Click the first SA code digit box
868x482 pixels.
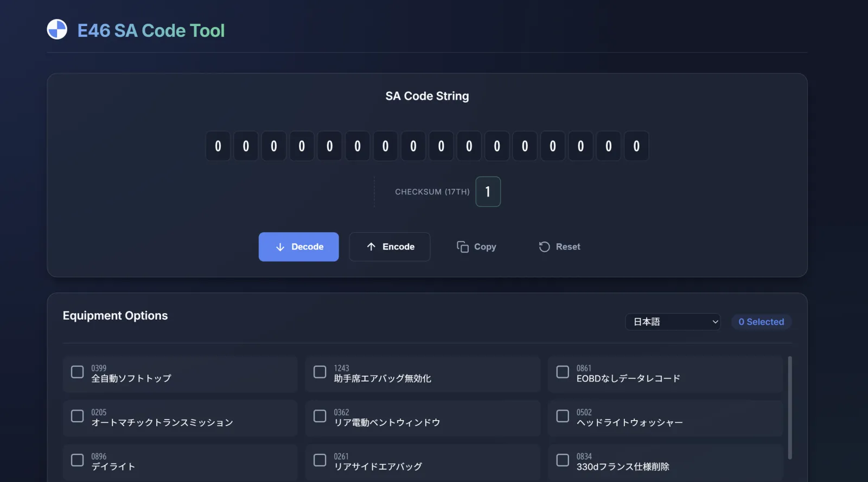coord(218,146)
